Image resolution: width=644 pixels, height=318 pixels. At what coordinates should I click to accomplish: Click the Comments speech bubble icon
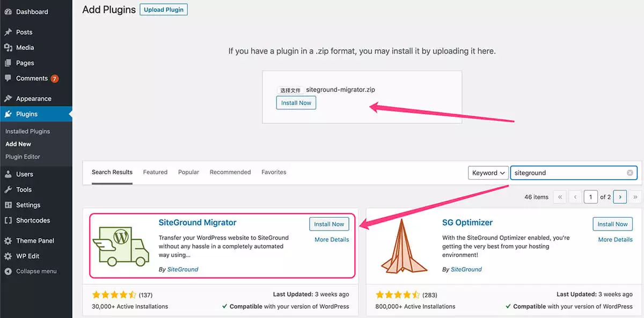8,78
